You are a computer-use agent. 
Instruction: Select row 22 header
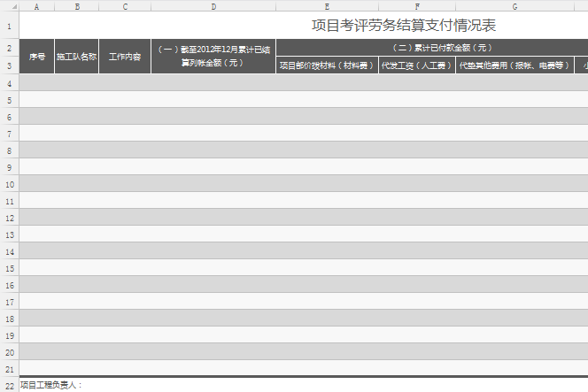click(x=9, y=386)
